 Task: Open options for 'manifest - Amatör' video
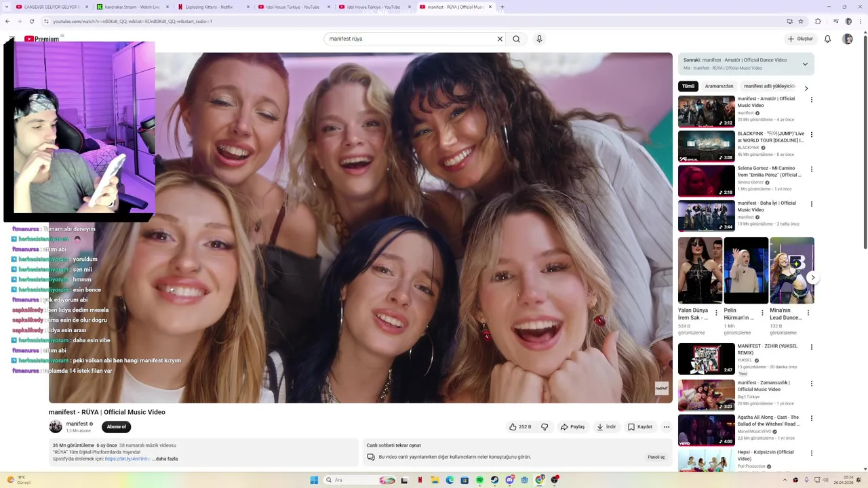coord(811,100)
